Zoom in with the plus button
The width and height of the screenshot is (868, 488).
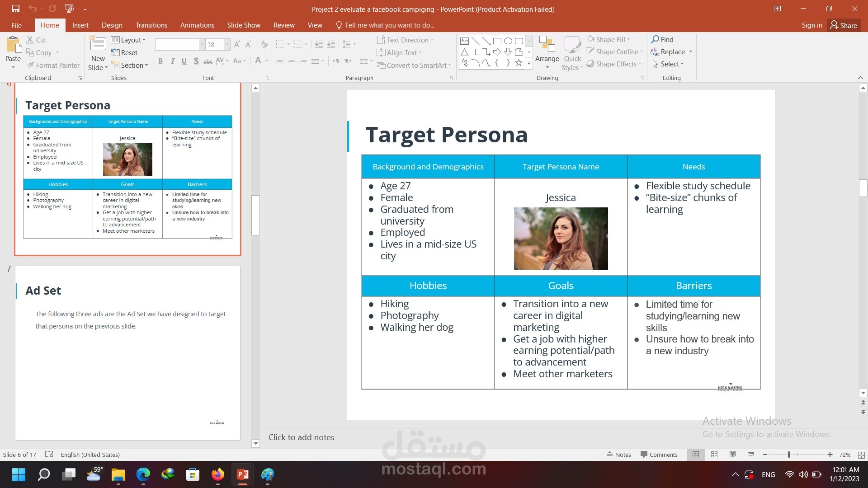[x=830, y=455]
